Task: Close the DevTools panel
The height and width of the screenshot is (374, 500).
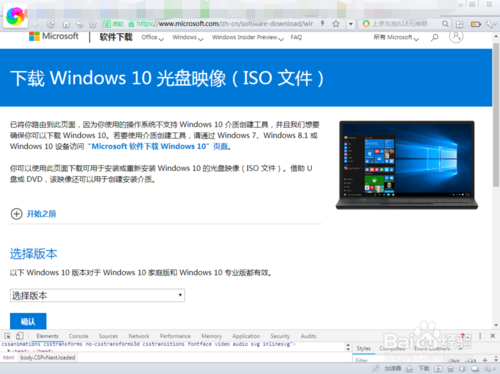Action: pyautogui.click(x=492, y=336)
